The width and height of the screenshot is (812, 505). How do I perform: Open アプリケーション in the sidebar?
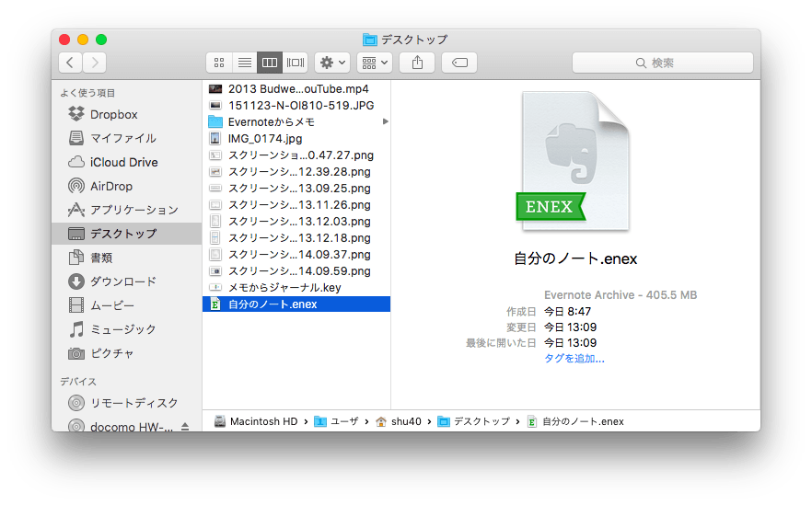tap(126, 210)
